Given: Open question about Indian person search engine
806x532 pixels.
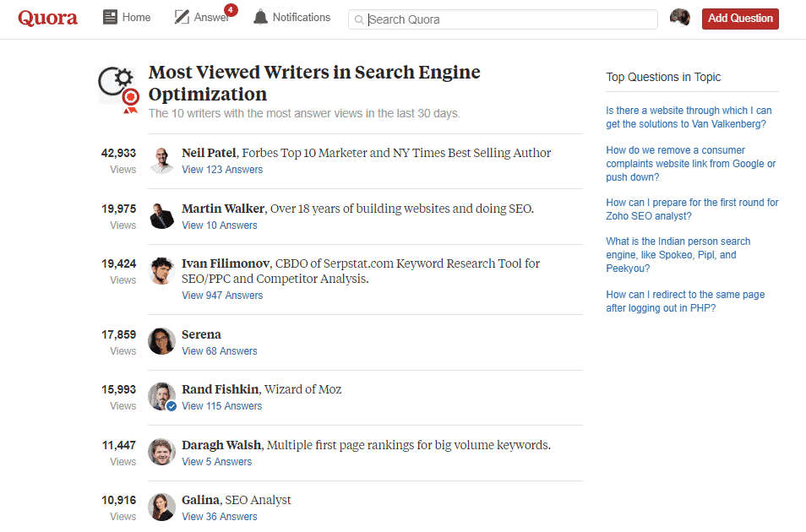Looking at the screenshot, I should pos(678,255).
